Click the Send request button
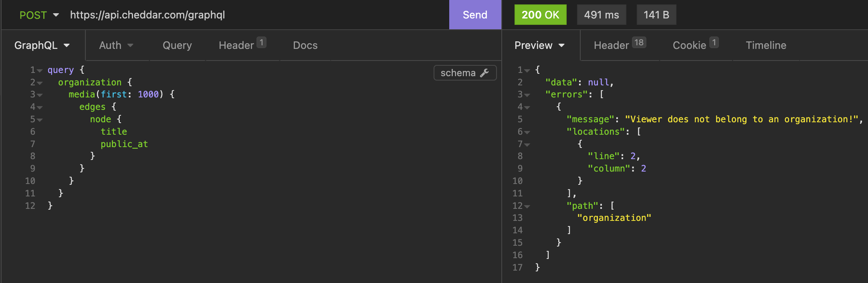The image size is (868, 283). tap(475, 15)
